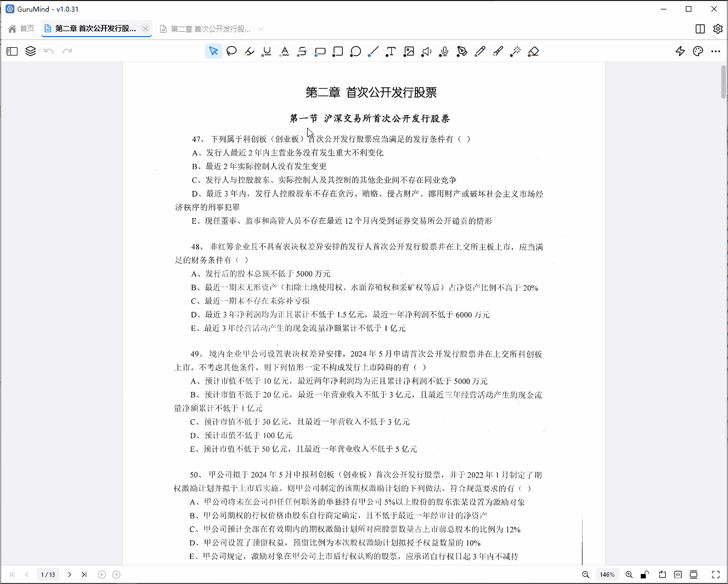Open the three-dots more options menu
The height and width of the screenshot is (584, 728).
pos(716,51)
